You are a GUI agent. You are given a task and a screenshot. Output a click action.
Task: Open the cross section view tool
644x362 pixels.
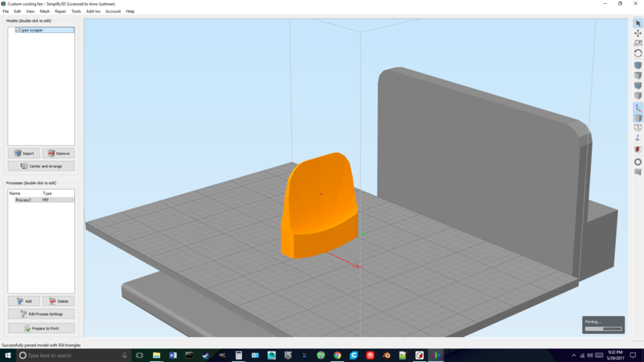point(638,150)
